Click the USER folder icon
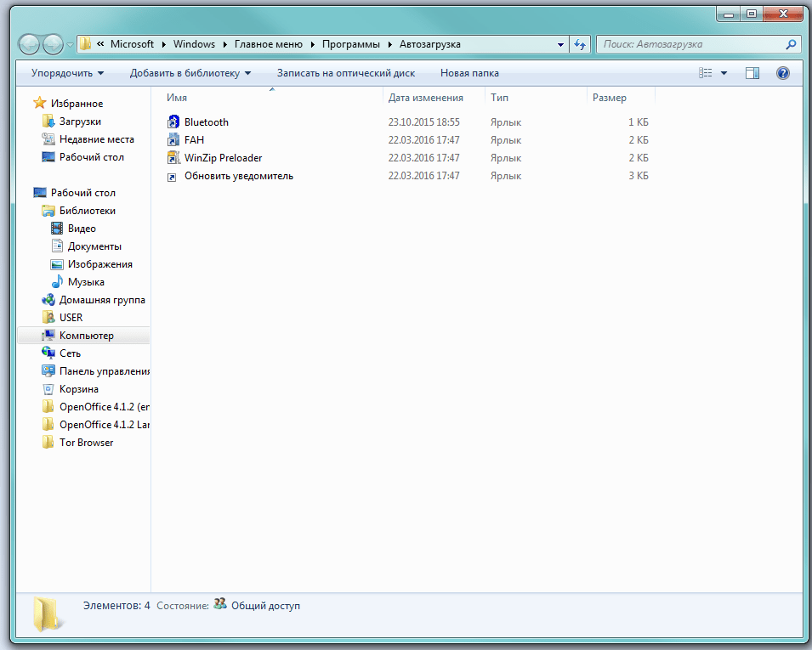The image size is (812, 650). [48, 317]
